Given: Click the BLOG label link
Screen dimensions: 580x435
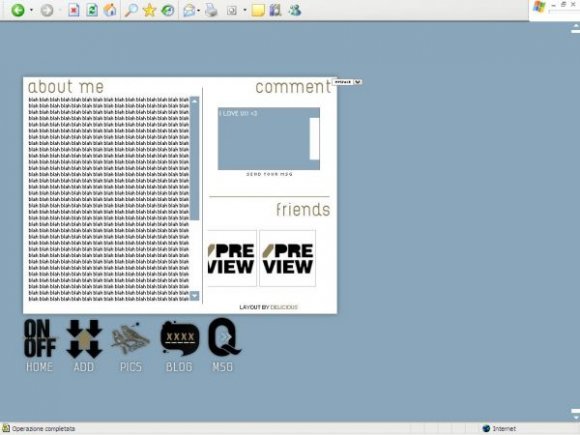Looking at the screenshot, I should tap(179, 367).
